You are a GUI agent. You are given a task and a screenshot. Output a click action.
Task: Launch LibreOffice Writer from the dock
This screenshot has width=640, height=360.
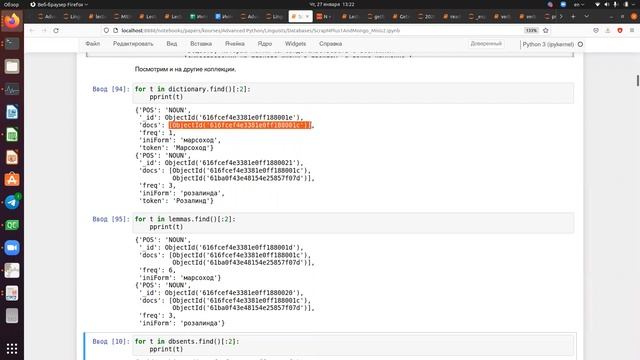12,111
